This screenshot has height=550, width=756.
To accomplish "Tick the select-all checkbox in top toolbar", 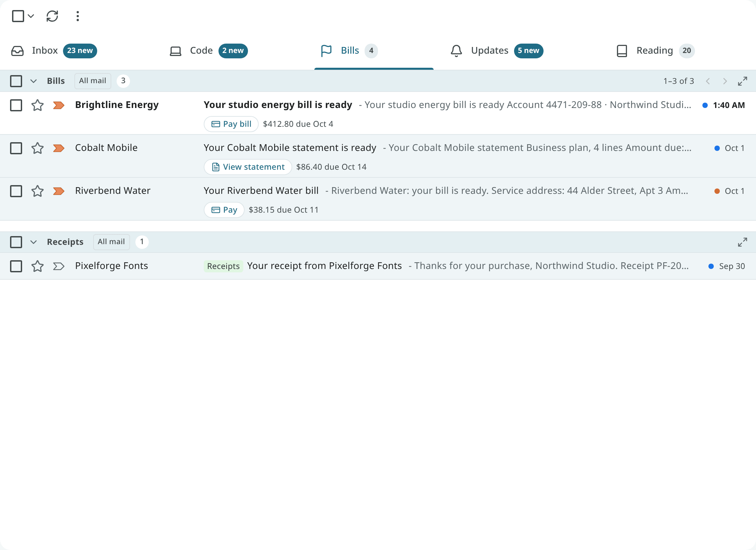I will 18,16.
